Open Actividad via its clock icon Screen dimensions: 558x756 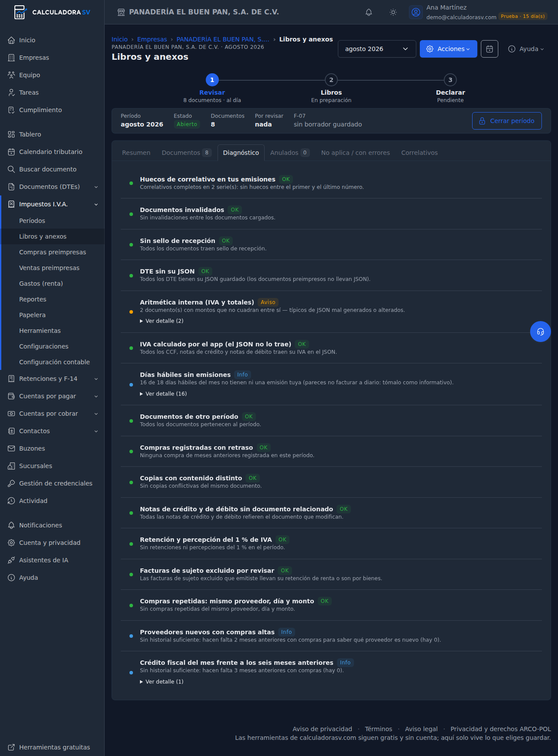[x=11, y=501]
